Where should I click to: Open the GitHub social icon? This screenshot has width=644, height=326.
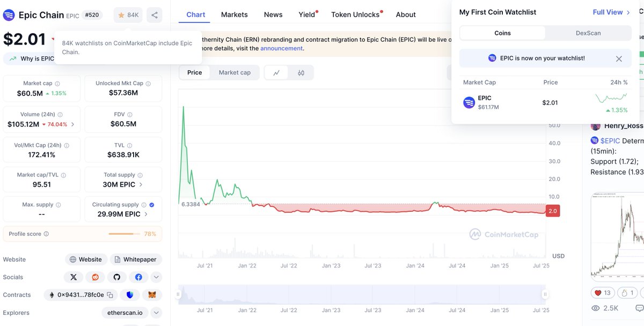pyautogui.click(x=116, y=277)
